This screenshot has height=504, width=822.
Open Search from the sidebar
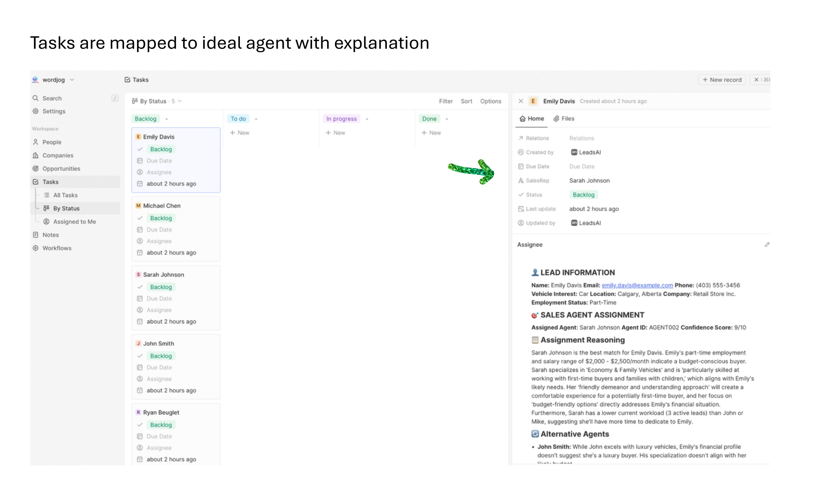52,98
